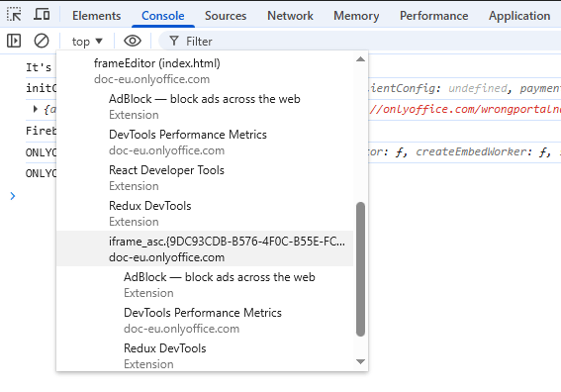Open the Network tab
This screenshot has height=392, width=561.
point(290,16)
